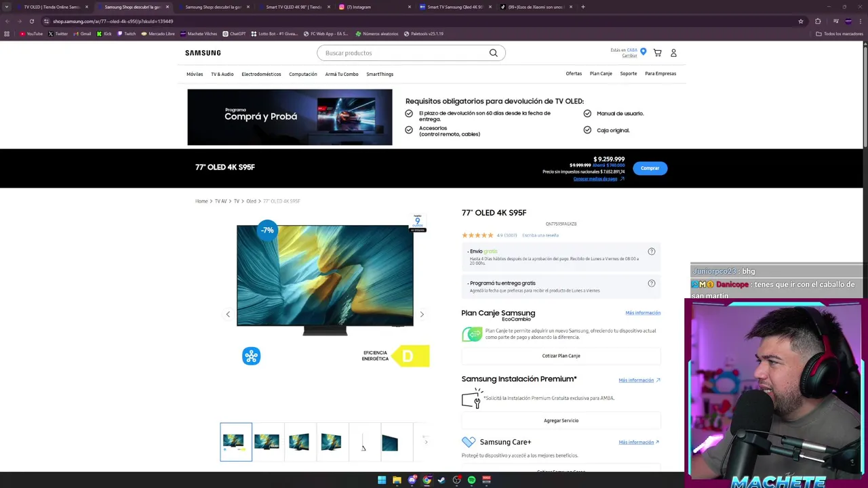868x488 pixels.
Task: Open Chrome extensions puzzle icon
Action: tap(818, 21)
